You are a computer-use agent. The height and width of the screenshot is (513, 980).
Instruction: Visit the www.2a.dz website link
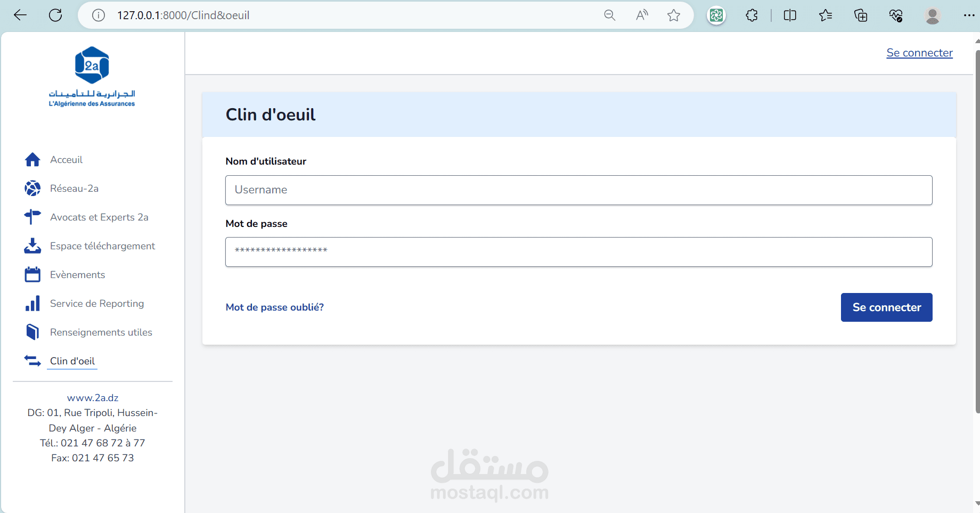pyautogui.click(x=92, y=397)
